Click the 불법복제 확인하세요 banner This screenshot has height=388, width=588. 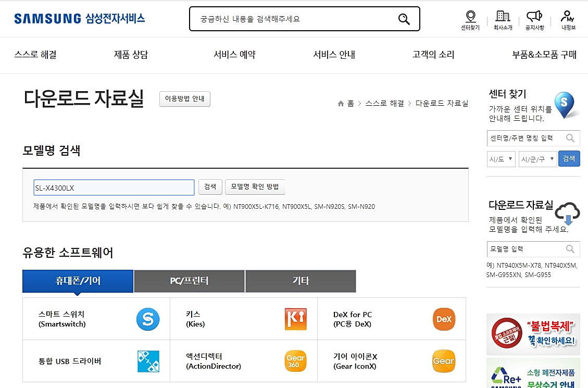[533, 334]
